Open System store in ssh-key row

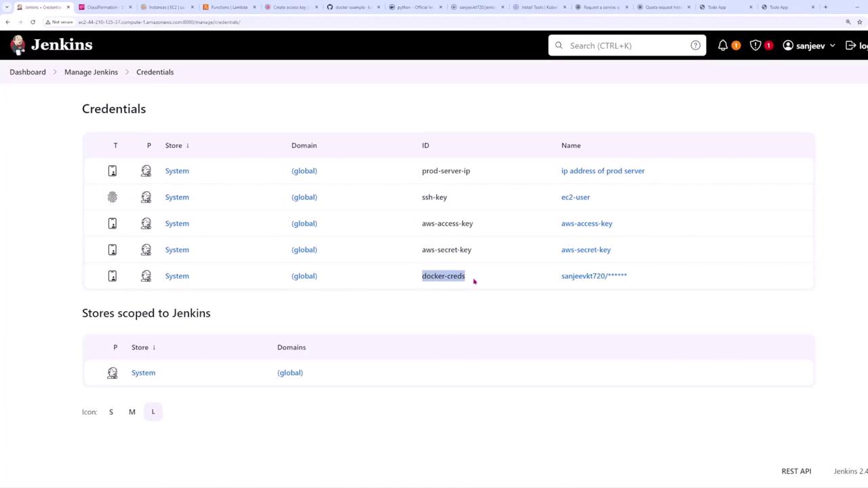coord(177,197)
